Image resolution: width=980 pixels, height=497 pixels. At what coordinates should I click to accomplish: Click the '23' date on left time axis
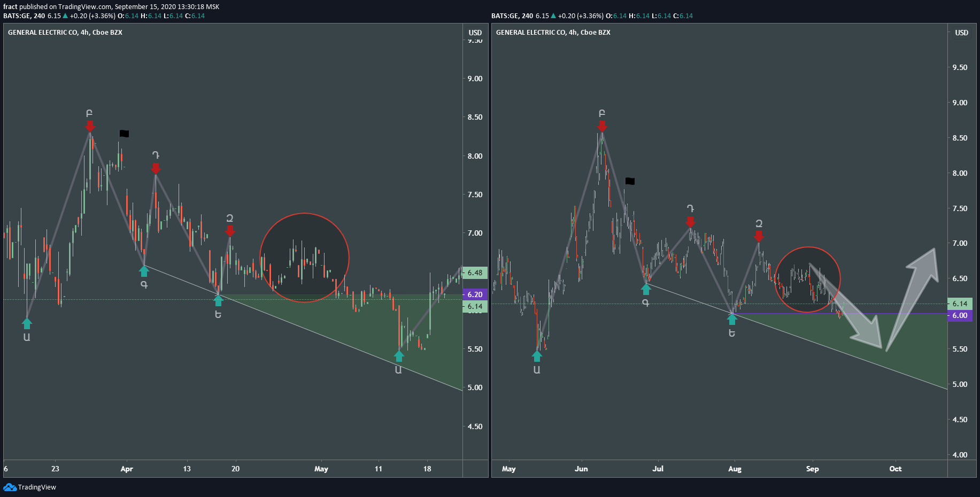[x=55, y=469]
